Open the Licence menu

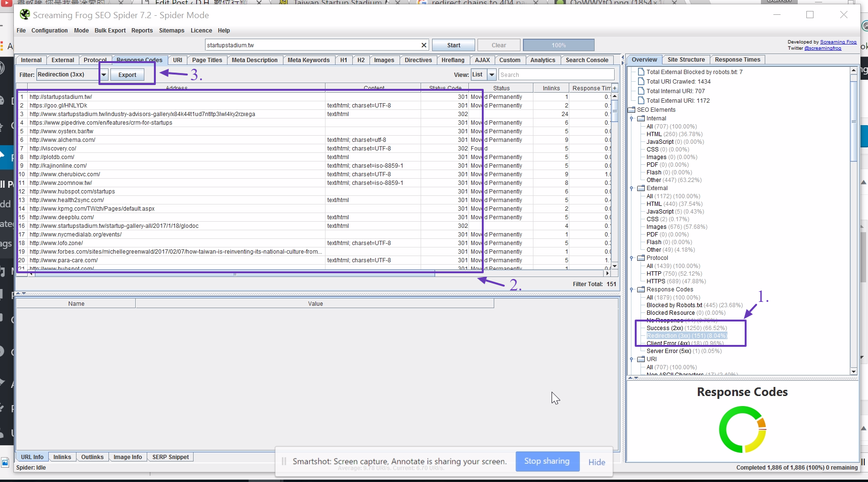coord(201,31)
